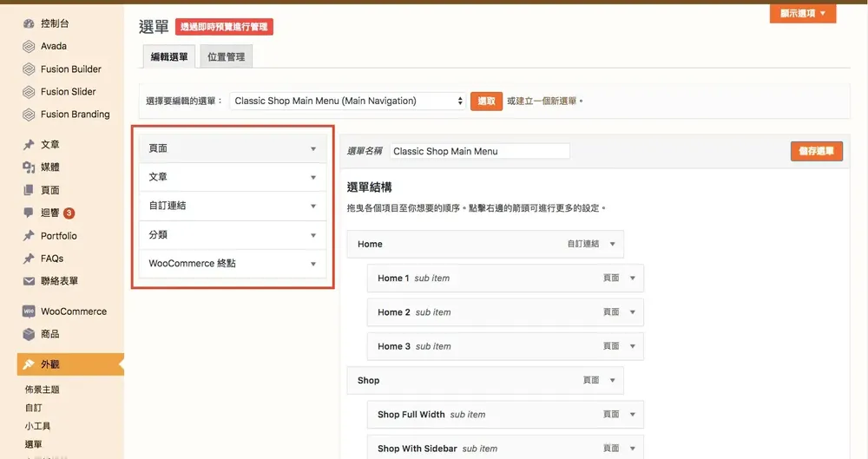
Task: Click the pushpin icon beside 文章 in sidebar
Action: coord(29,145)
